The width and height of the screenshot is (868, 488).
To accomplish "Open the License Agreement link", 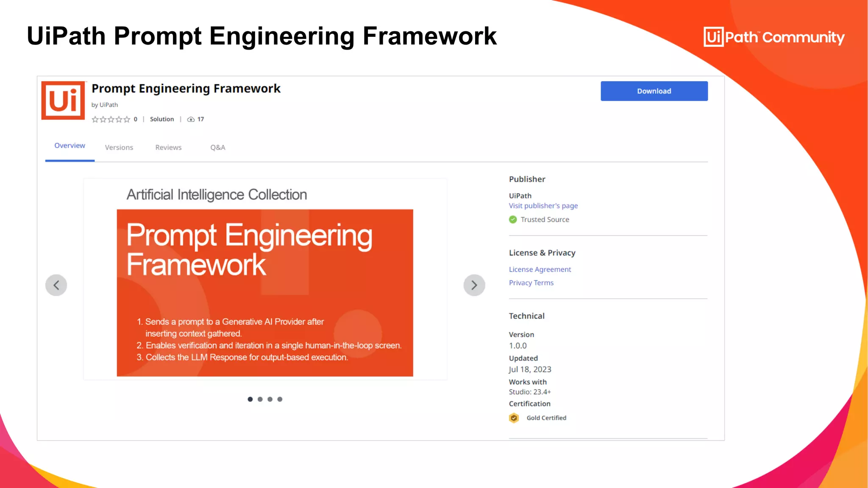I will click(540, 269).
